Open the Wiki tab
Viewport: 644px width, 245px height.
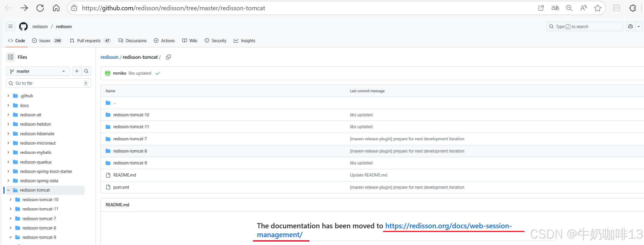point(190,40)
